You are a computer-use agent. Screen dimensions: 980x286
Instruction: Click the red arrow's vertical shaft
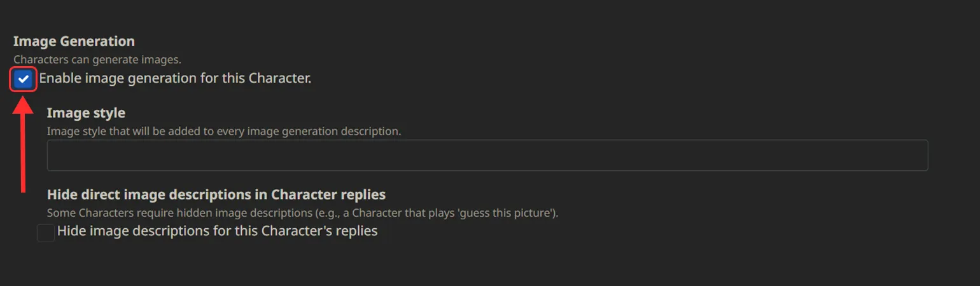click(x=24, y=153)
